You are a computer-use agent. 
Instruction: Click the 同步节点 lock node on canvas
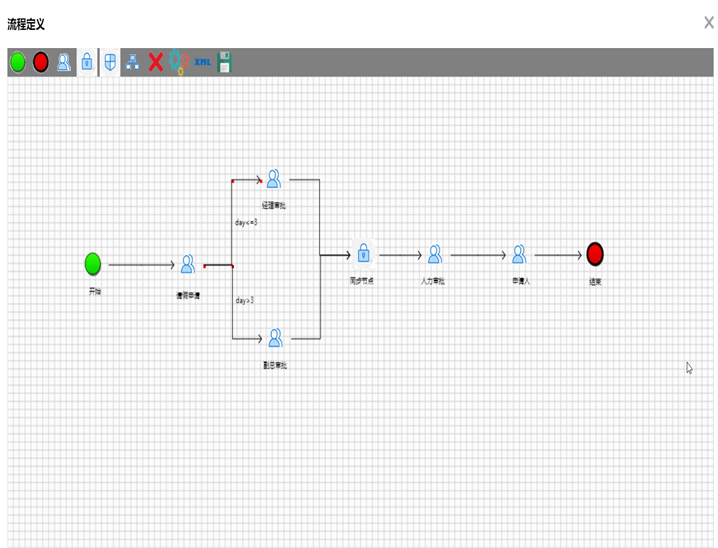[364, 254]
